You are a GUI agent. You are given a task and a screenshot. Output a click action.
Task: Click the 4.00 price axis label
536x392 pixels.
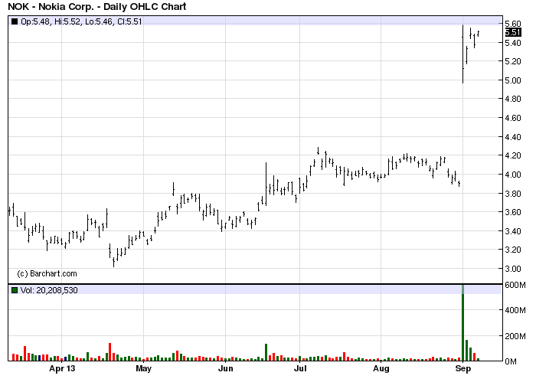[513, 175]
